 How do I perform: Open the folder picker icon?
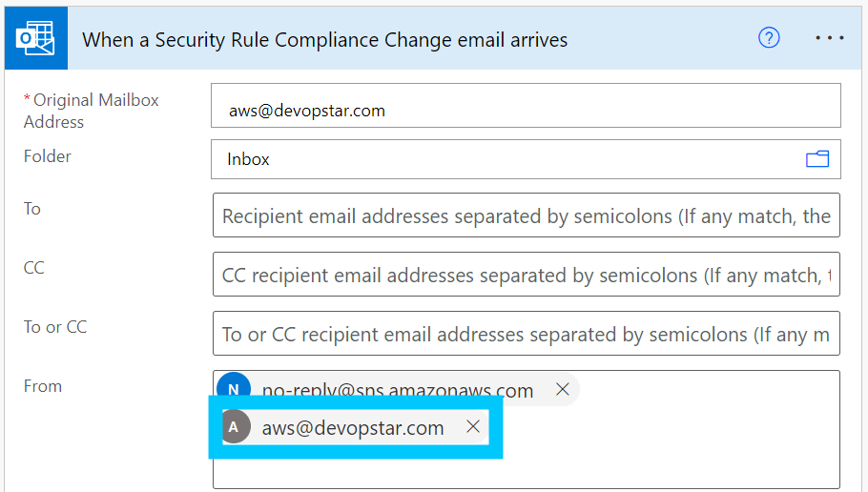pyautogui.click(x=817, y=159)
